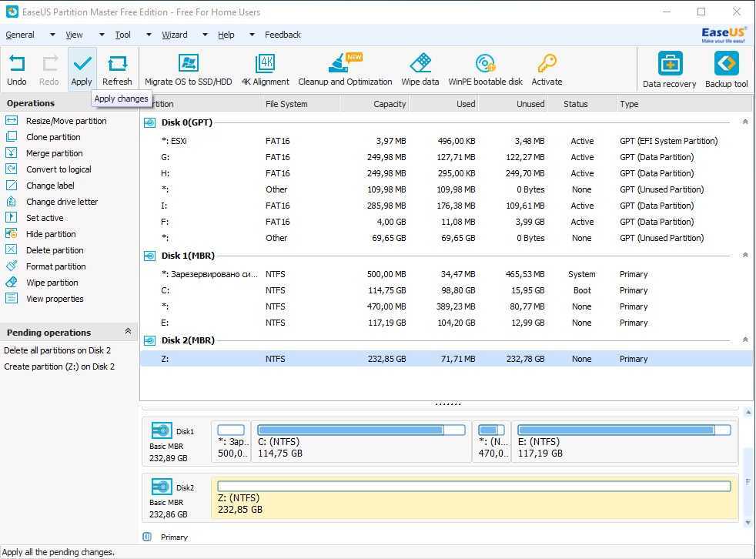This screenshot has height=559, width=756.
Task: Click Resize/Move partition operation
Action: (66, 121)
